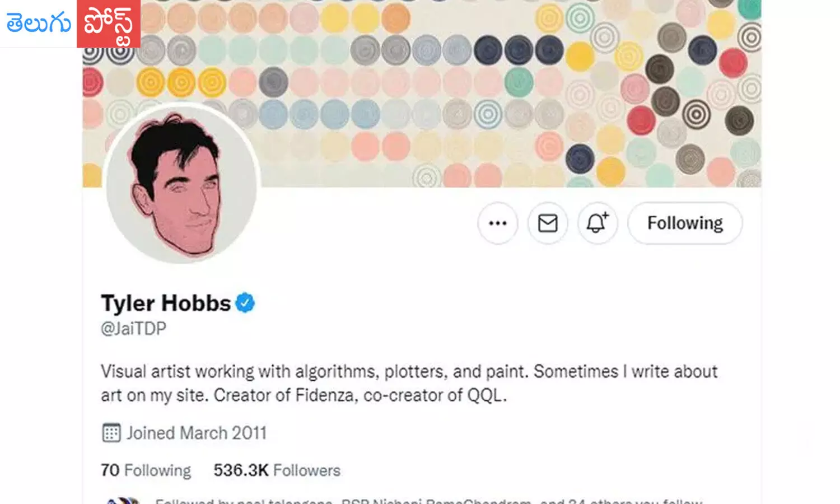The height and width of the screenshot is (504, 840).
Task: Click the verified blue checkmark badge
Action: pos(245,302)
